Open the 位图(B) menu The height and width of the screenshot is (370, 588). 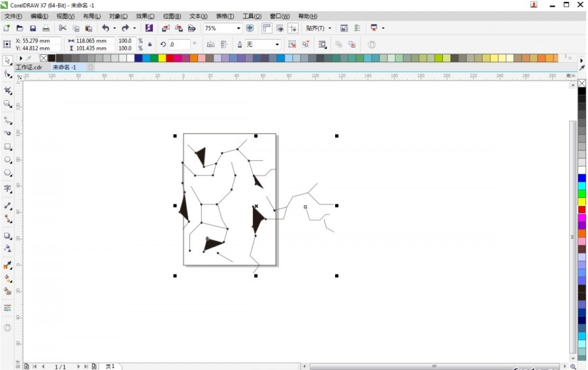[x=172, y=16]
